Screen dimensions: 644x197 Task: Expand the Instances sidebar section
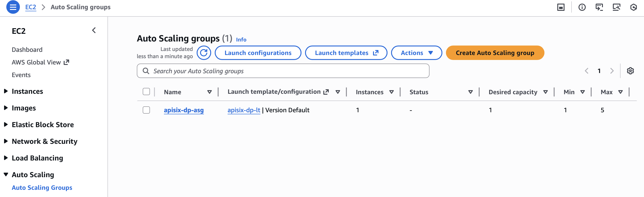point(6,91)
